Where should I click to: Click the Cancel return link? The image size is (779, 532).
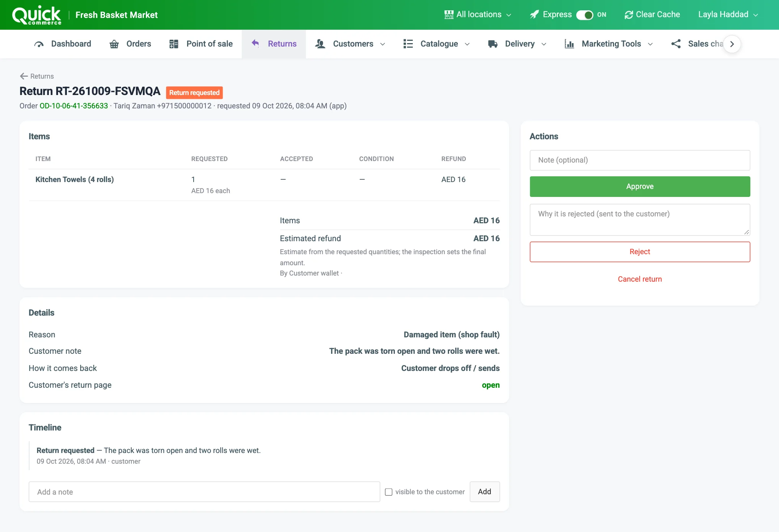point(640,279)
